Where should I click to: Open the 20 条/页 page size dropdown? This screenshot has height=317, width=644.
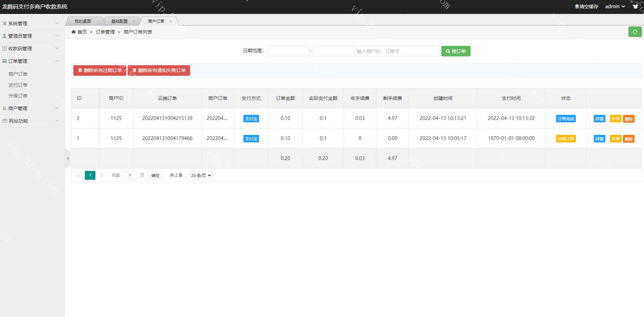click(x=201, y=175)
